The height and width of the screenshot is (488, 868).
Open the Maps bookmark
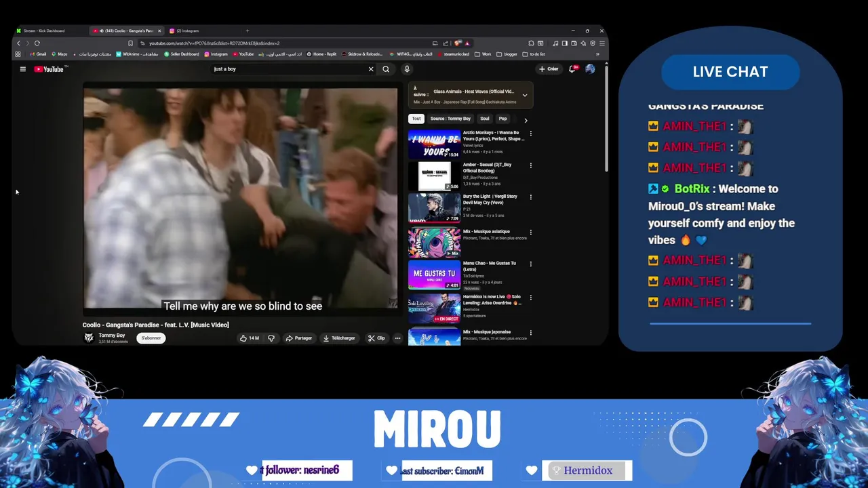click(60, 54)
